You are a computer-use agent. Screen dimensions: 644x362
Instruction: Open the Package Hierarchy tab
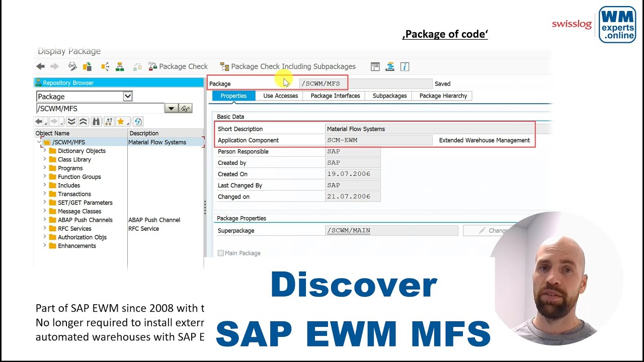(x=443, y=96)
